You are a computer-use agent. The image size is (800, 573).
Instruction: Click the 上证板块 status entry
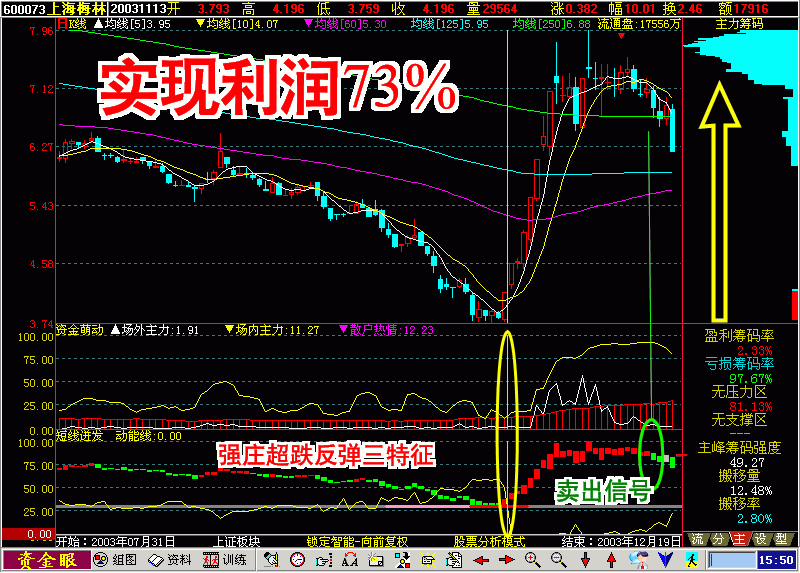coord(236,541)
